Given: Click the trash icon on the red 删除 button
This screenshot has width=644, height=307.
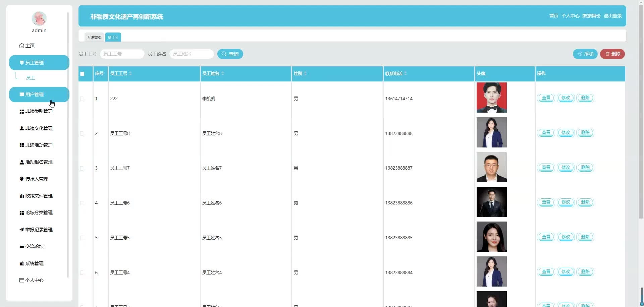Looking at the screenshot, I should pyautogui.click(x=607, y=54).
